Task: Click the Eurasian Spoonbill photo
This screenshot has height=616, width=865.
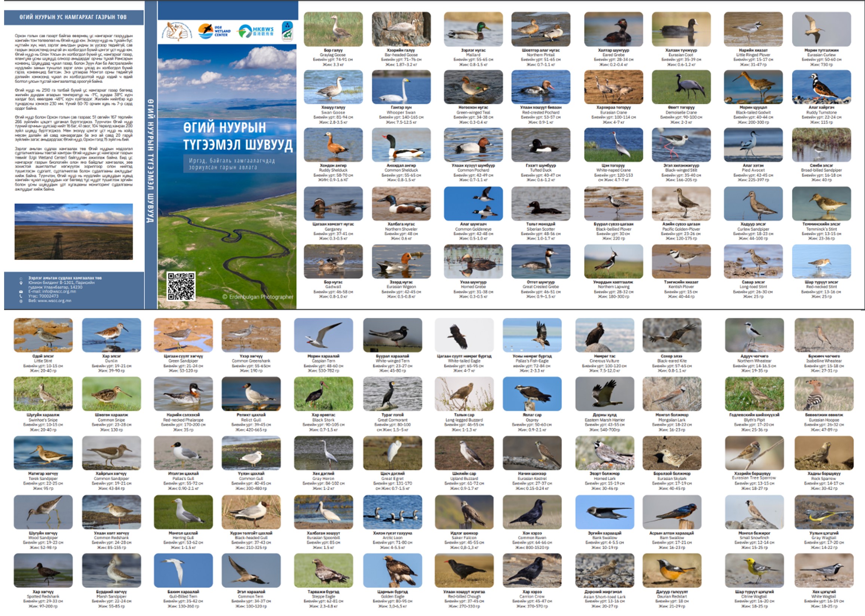Action: coord(323,512)
